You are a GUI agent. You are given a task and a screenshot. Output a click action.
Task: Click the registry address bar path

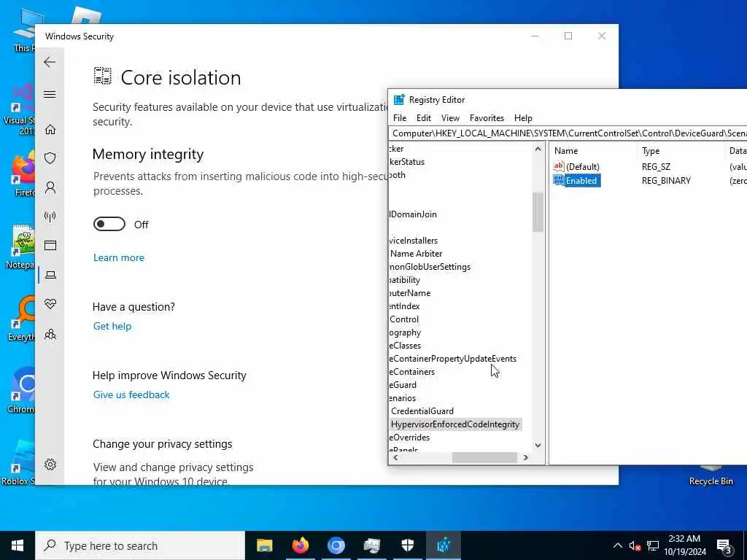[568, 133]
